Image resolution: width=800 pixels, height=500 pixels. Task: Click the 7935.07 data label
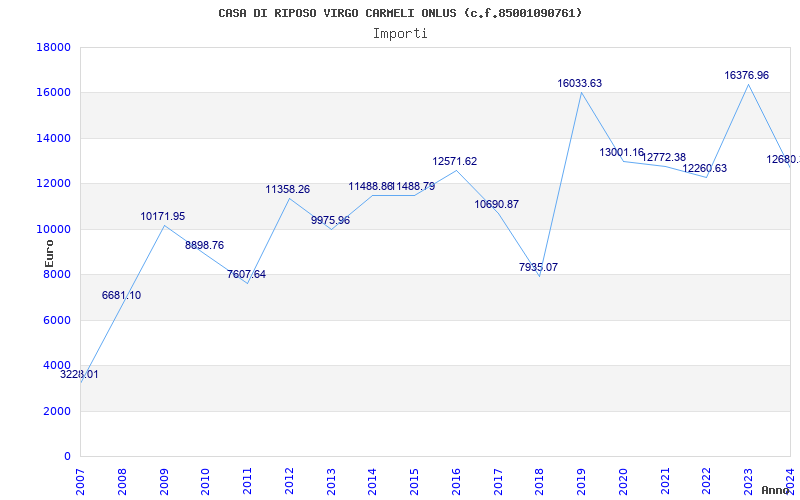click(x=538, y=267)
